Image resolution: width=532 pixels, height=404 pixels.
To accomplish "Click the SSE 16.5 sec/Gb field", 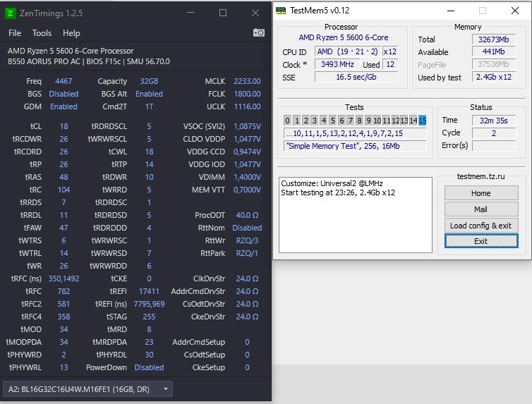I will (x=356, y=77).
